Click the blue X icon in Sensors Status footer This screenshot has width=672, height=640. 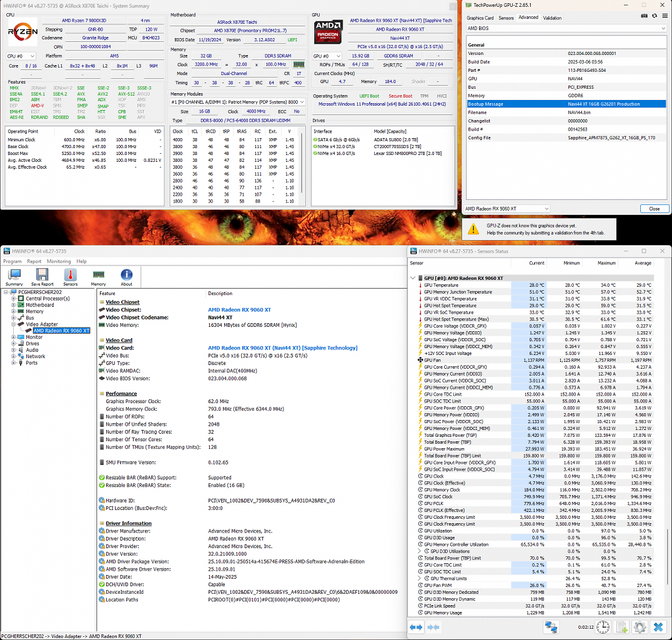(658, 627)
